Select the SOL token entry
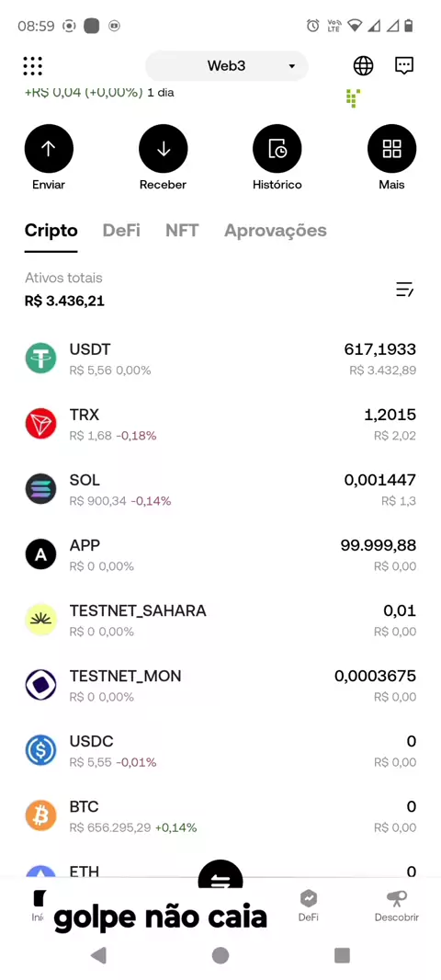This screenshot has width=441, height=980. pyautogui.click(x=220, y=489)
